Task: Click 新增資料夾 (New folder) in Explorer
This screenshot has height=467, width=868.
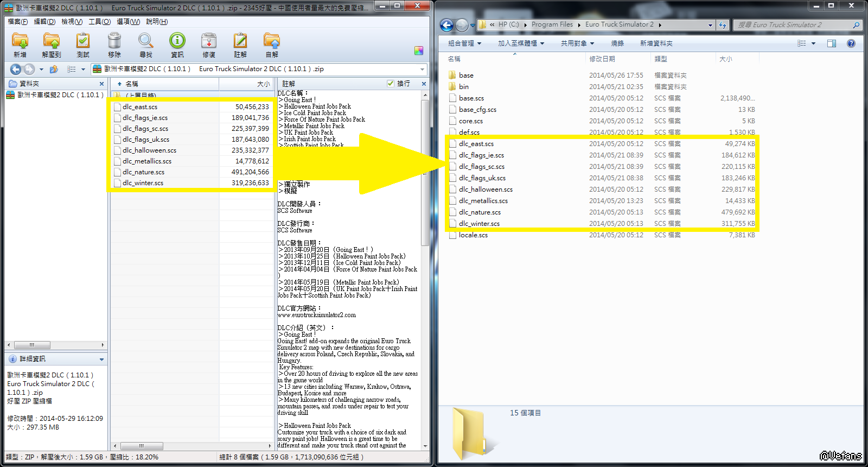Action: 656,43
